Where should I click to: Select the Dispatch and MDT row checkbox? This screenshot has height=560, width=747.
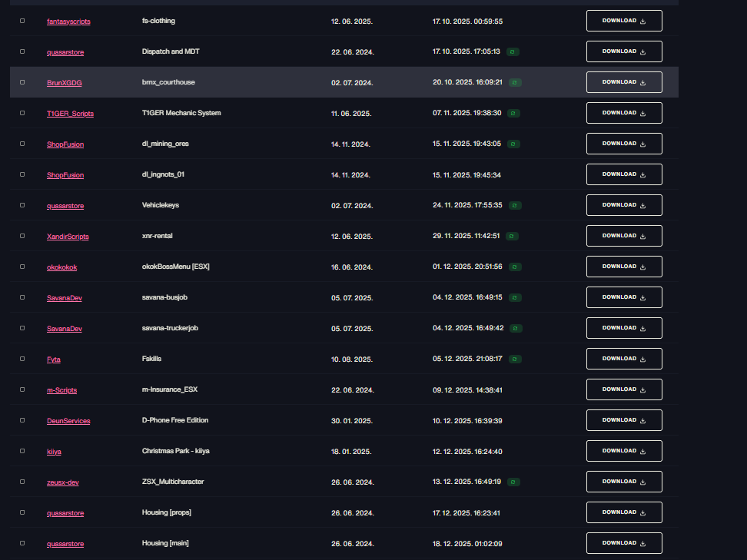click(x=22, y=51)
